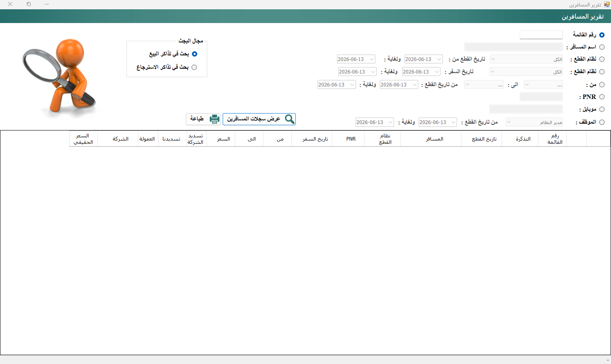The height and width of the screenshot is (364, 611).
Task: Open the من origin dropdown showing ...
Action: click(543, 84)
